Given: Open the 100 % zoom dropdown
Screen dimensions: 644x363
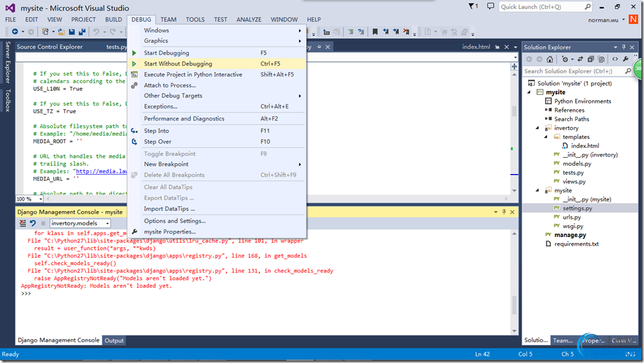Looking at the screenshot, I should 40,199.
